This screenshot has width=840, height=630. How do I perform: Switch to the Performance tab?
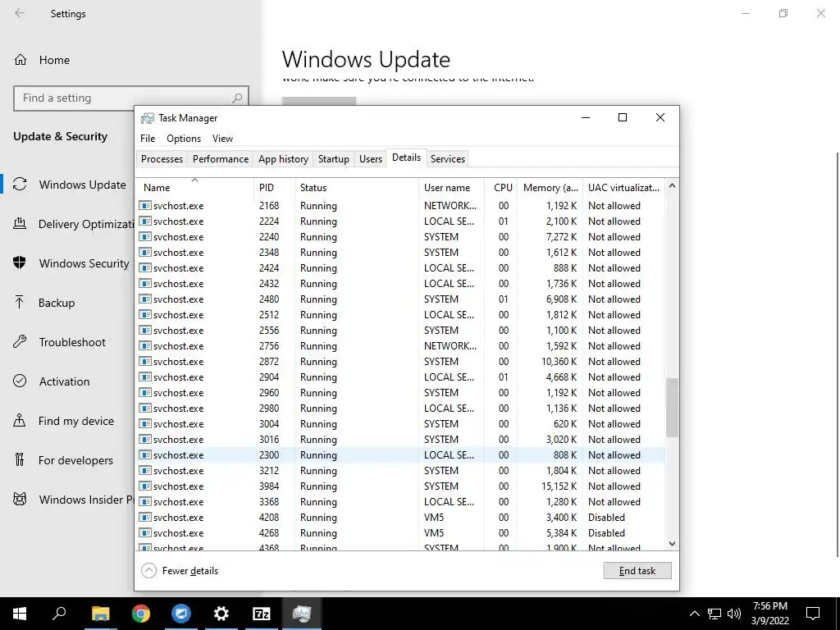[221, 158]
